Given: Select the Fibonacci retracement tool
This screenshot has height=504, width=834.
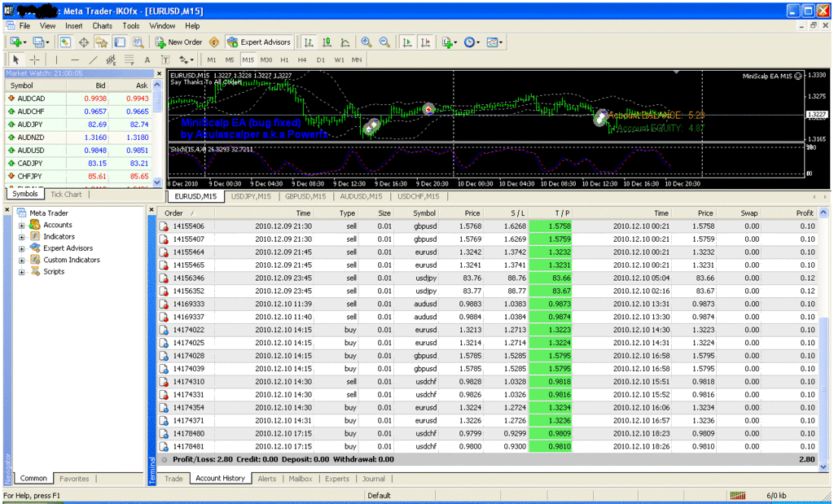Looking at the screenshot, I should coord(129,59).
